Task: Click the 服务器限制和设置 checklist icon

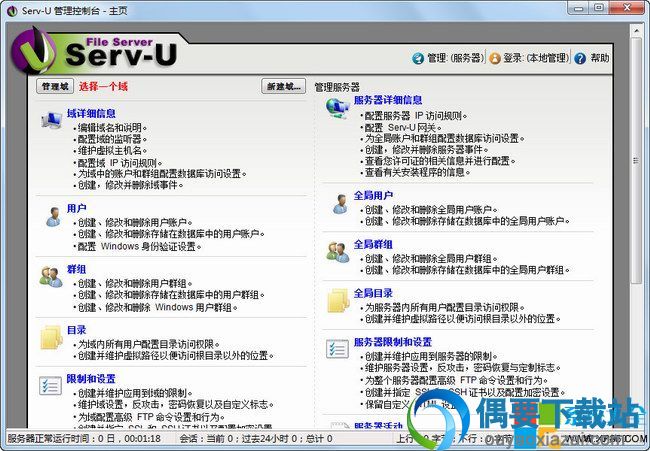Action: pos(337,349)
